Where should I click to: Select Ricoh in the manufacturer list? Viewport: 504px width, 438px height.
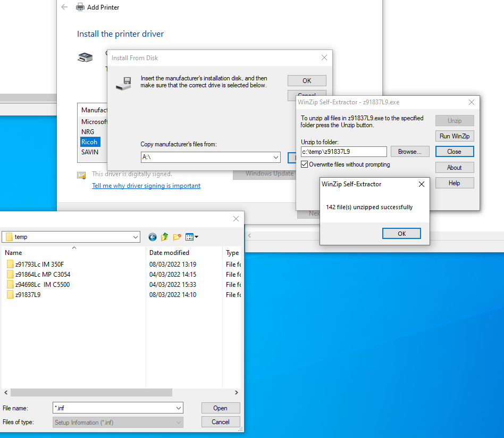tap(89, 142)
